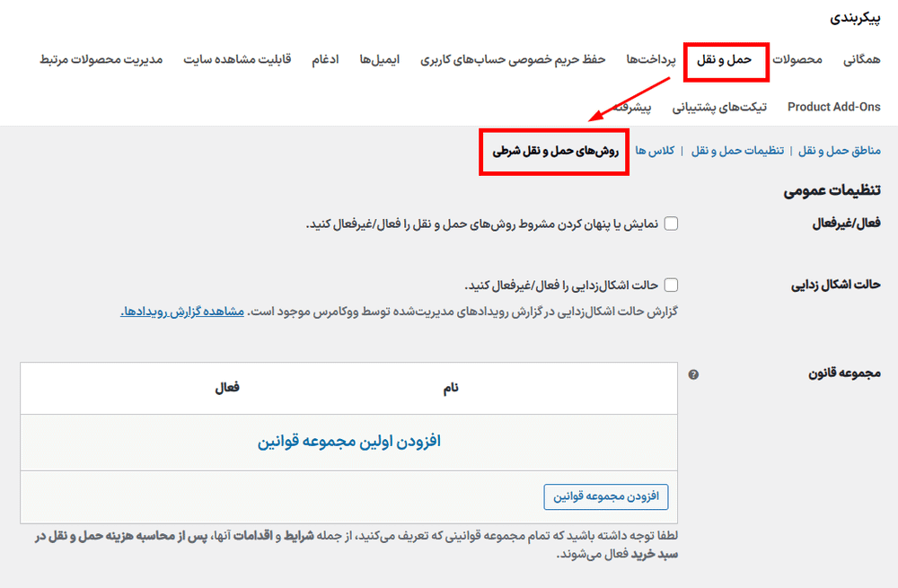Click the help icon next to مجموعه قانون
The width and height of the screenshot is (898, 588).
click(693, 374)
